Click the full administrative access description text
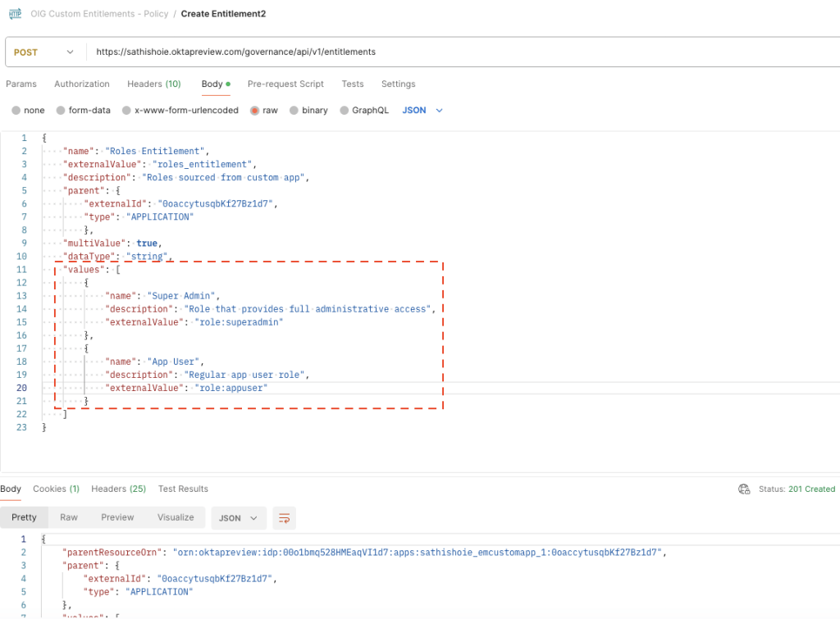Image resolution: width=840 pixels, height=619 pixels. tap(308, 309)
